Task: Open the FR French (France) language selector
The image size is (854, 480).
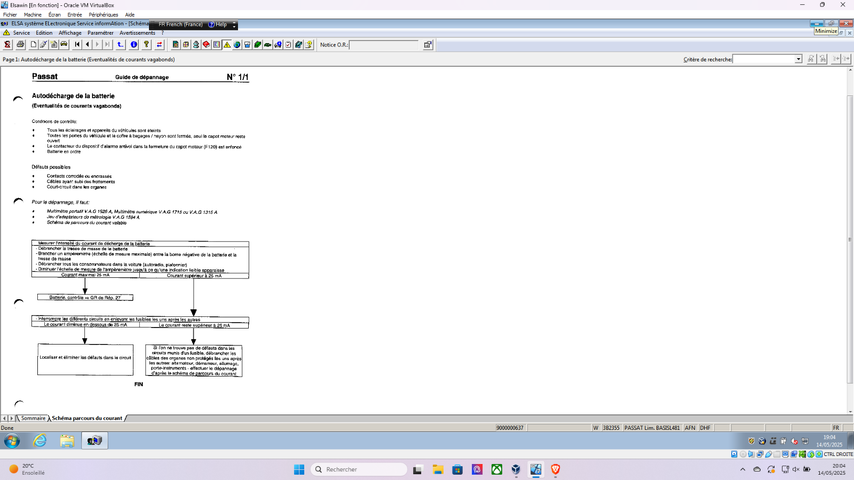Action: tap(180, 25)
